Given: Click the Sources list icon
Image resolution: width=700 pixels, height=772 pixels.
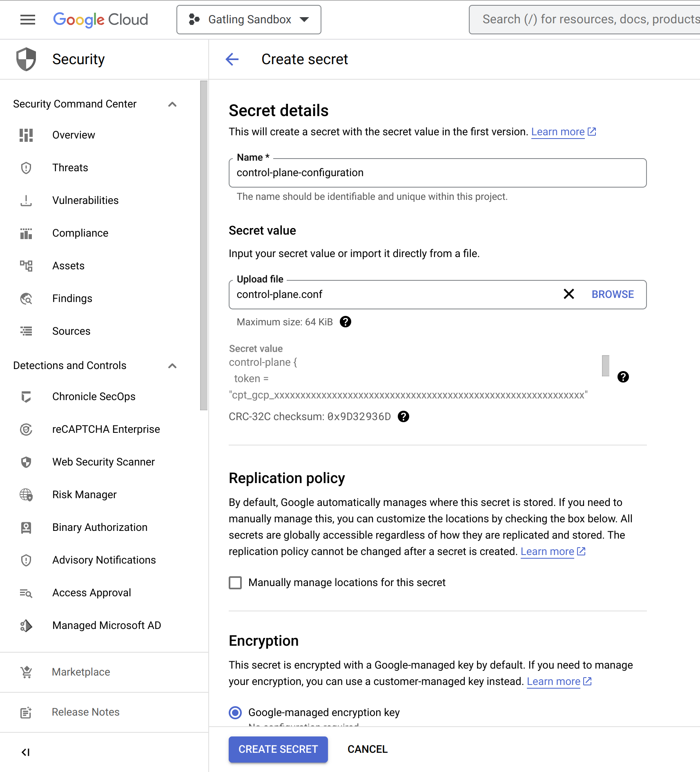Looking at the screenshot, I should point(26,331).
